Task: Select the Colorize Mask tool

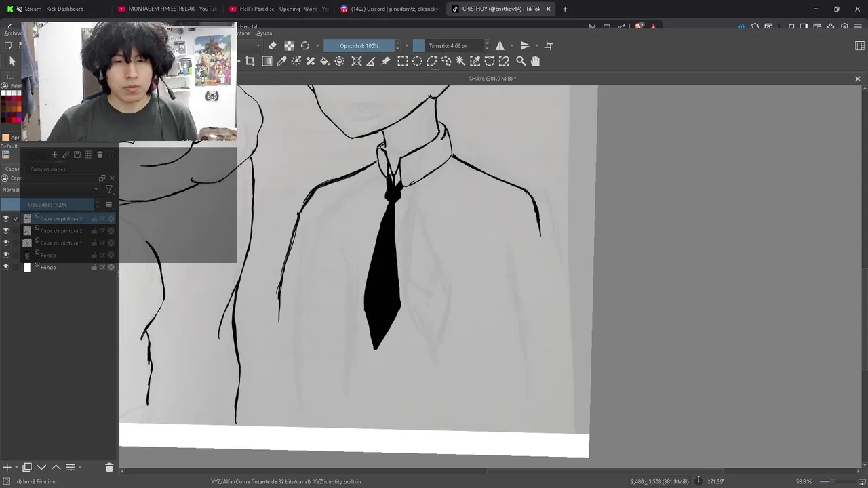Action: 296,61
